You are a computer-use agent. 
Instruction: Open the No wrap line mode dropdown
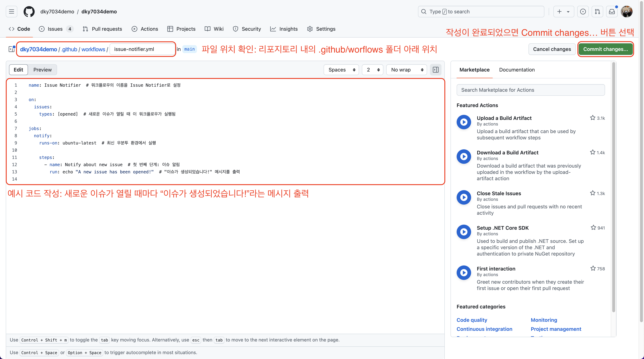tap(406, 70)
